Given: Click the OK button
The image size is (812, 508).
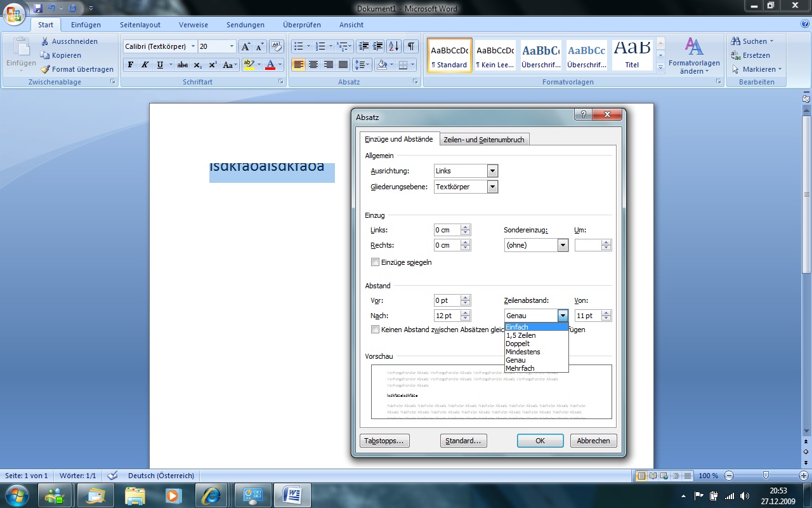Looking at the screenshot, I should [540, 441].
